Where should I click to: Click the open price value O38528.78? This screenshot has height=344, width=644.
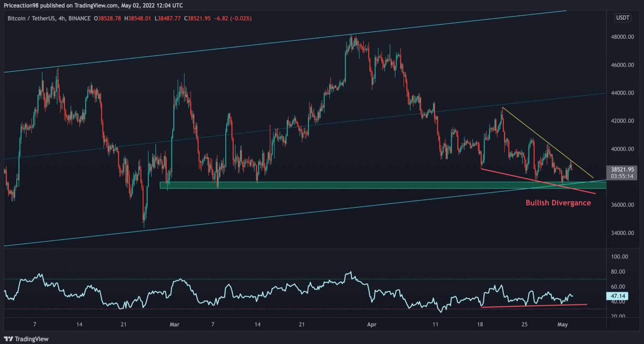pyautogui.click(x=107, y=18)
